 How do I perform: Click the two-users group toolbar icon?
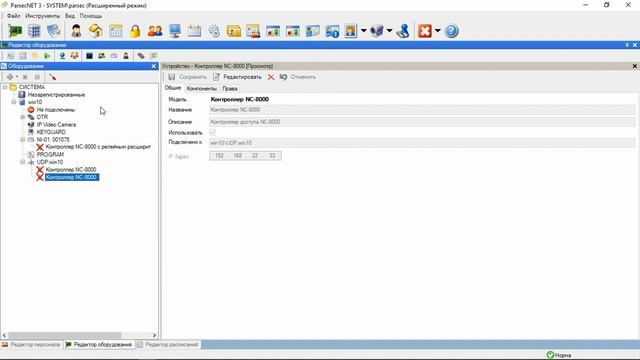tap(155, 31)
